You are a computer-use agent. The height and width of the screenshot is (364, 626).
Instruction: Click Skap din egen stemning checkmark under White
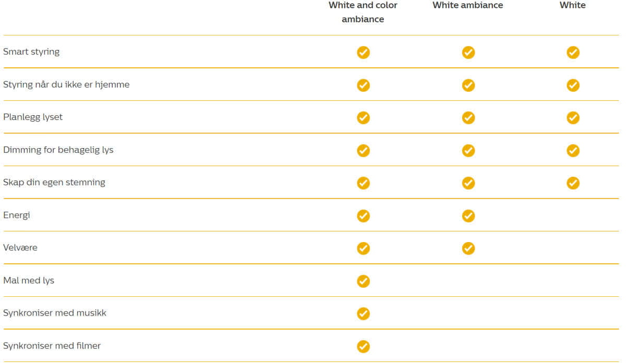(x=573, y=183)
